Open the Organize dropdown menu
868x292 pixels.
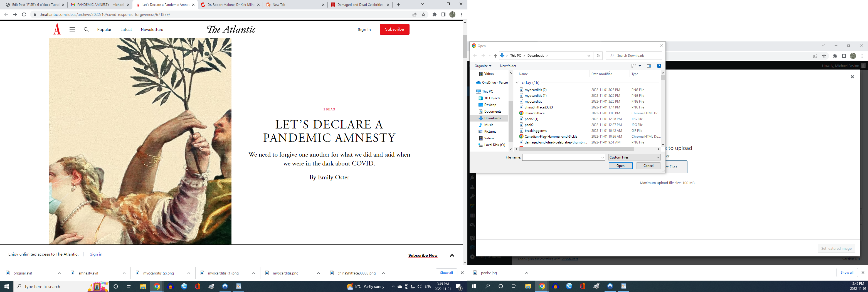[x=482, y=66]
